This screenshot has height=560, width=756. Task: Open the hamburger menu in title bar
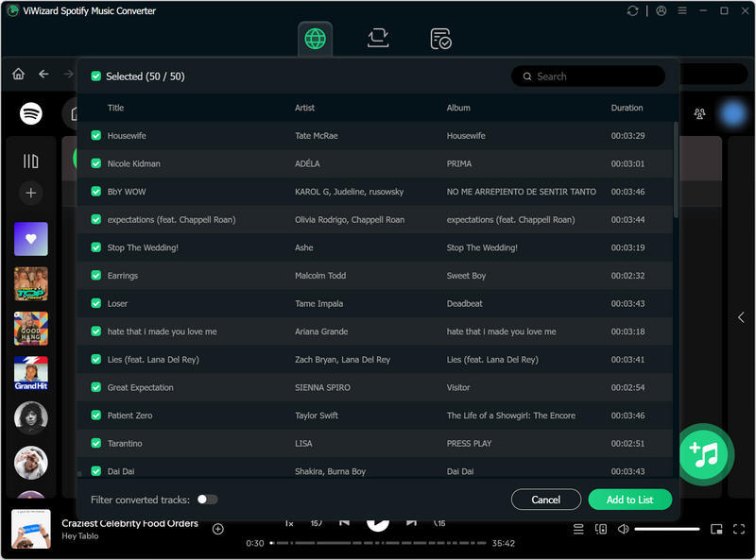pos(681,10)
